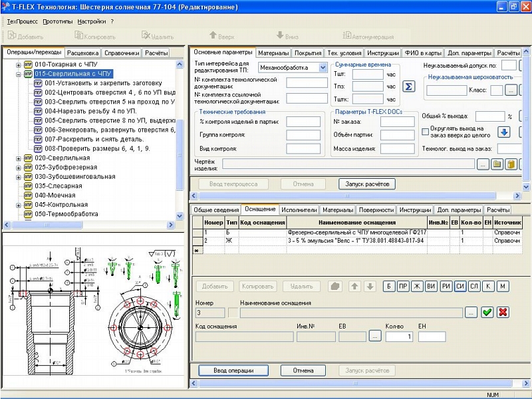Screen dimensions: 532x399
Task: Switch to Расцеховка tab
Action: [x=82, y=53]
